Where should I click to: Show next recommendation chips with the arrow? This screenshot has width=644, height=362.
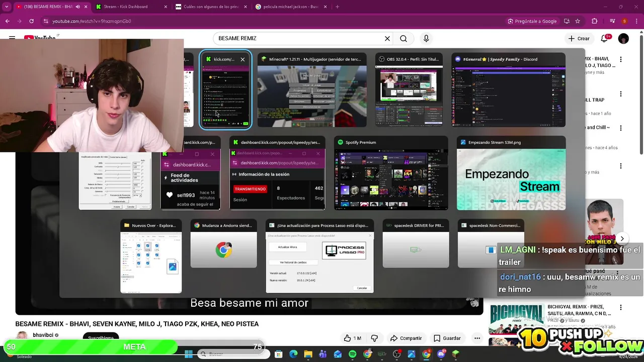click(622, 239)
